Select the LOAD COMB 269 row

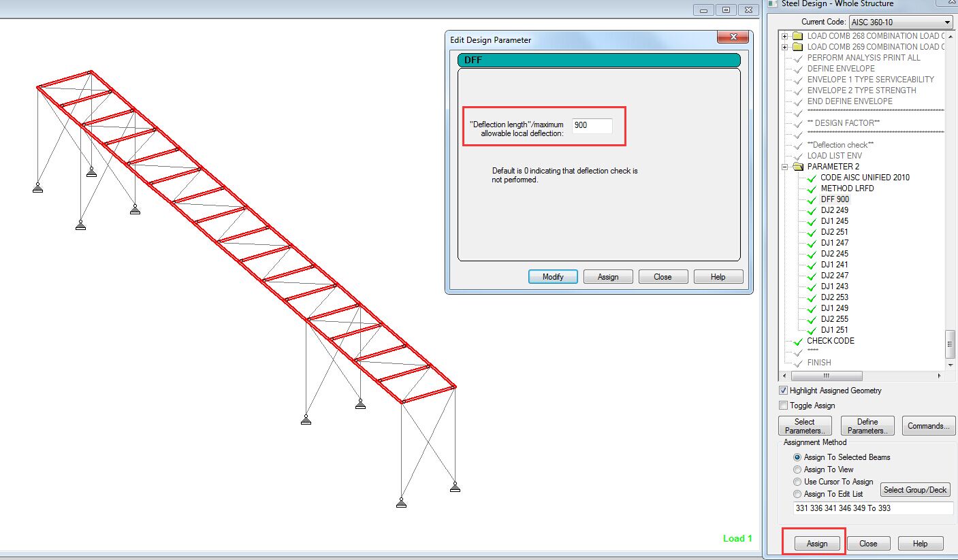tap(876, 47)
